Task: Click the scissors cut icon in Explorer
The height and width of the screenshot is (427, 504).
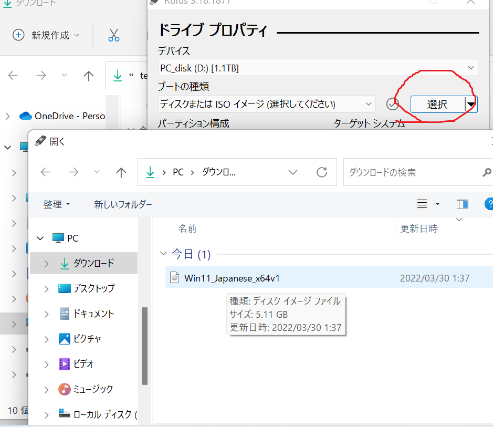Action: (114, 35)
